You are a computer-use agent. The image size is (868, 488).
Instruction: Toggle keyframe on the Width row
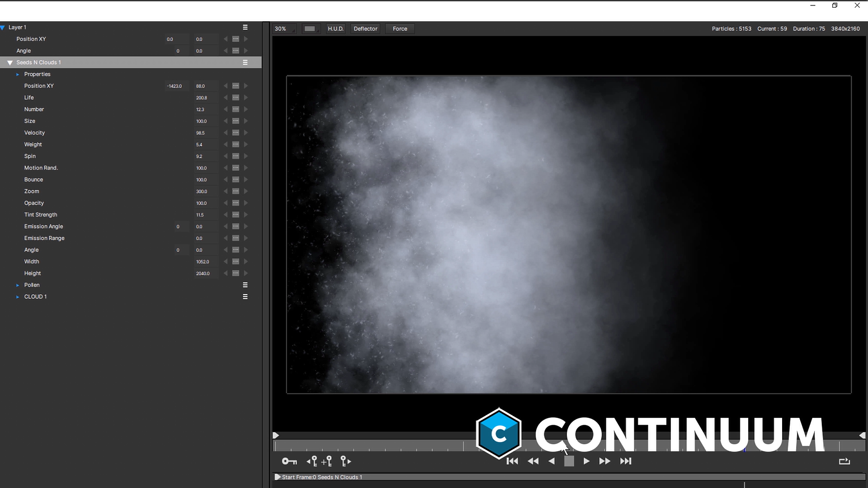click(236, 262)
